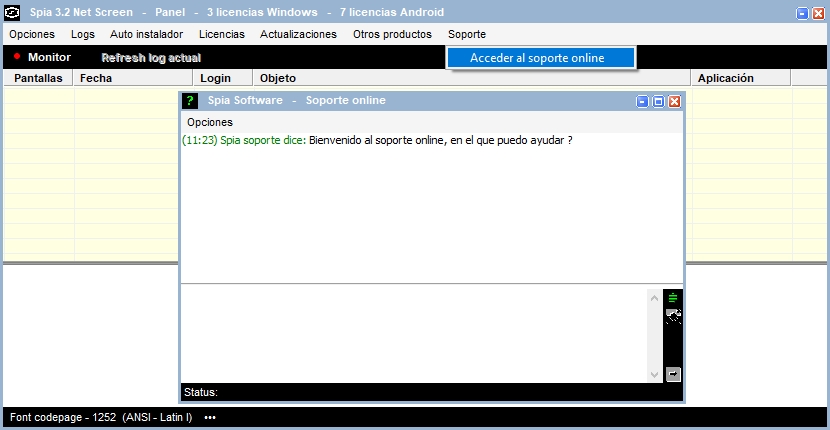Open the Logs menu
Screen dimensions: 830x430
[83, 34]
